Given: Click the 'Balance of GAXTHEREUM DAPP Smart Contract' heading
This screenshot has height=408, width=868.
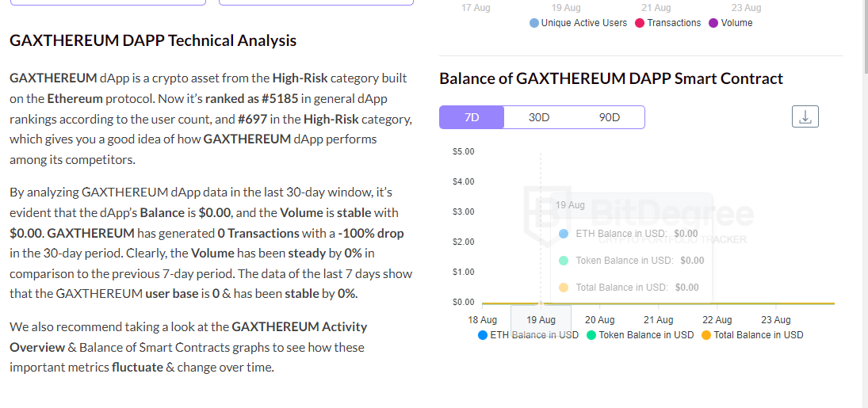Looking at the screenshot, I should click(x=611, y=78).
